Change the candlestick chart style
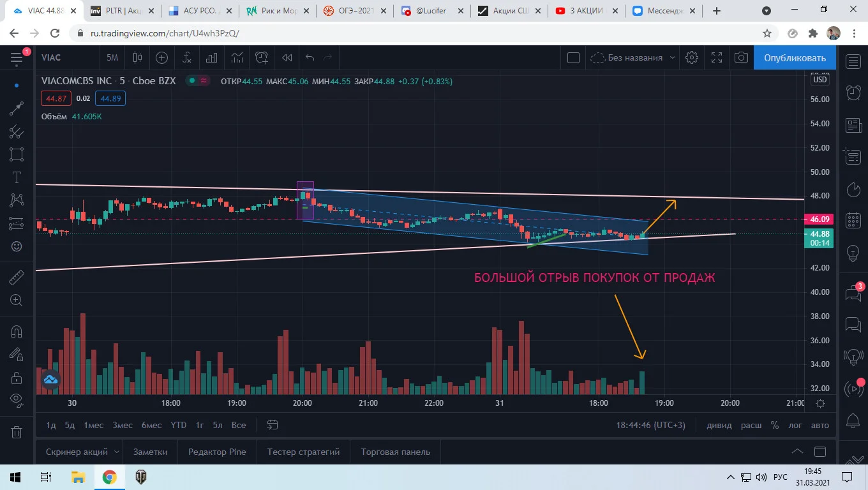The height and width of the screenshot is (490, 868). point(137,57)
